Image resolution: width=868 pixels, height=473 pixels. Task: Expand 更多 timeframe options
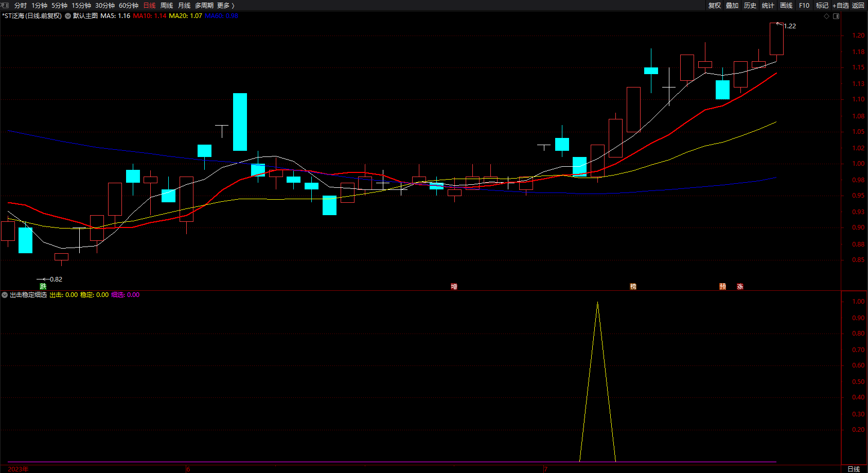(225, 5)
